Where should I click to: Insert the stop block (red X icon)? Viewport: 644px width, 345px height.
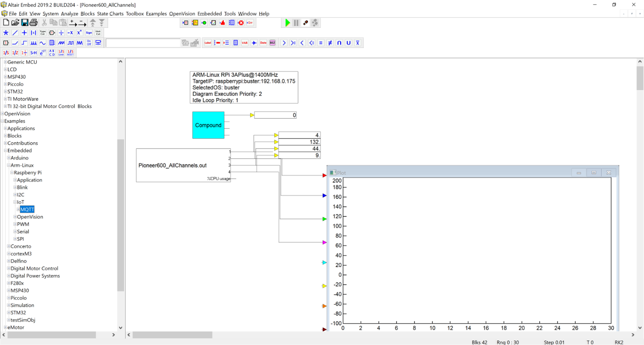pos(241,23)
